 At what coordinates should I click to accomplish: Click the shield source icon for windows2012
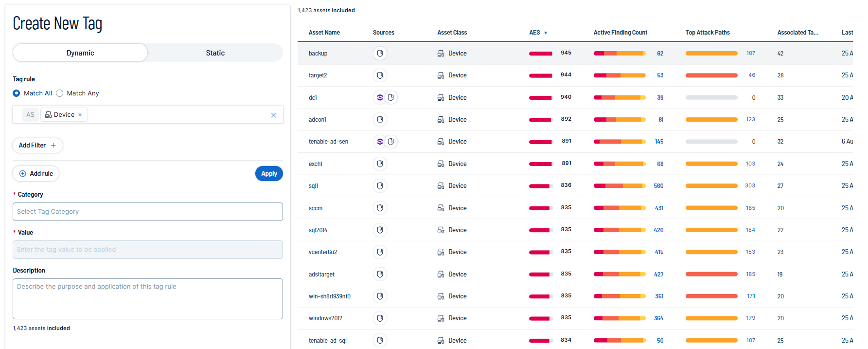click(380, 318)
